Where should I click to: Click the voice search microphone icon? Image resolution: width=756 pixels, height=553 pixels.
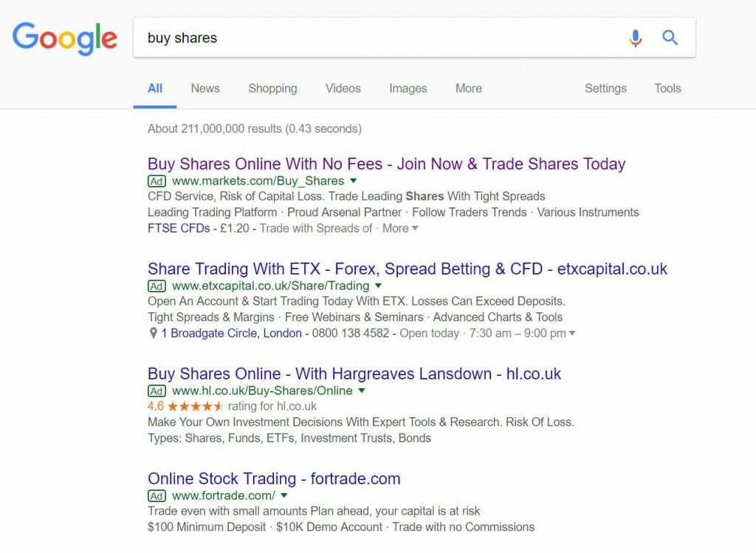click(x=636, y=38)
